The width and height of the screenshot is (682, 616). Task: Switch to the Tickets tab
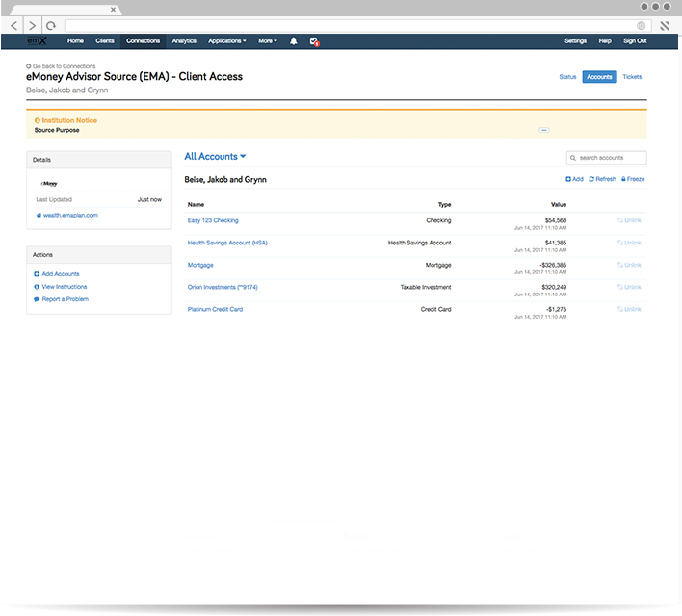click(x=632, y=77)
